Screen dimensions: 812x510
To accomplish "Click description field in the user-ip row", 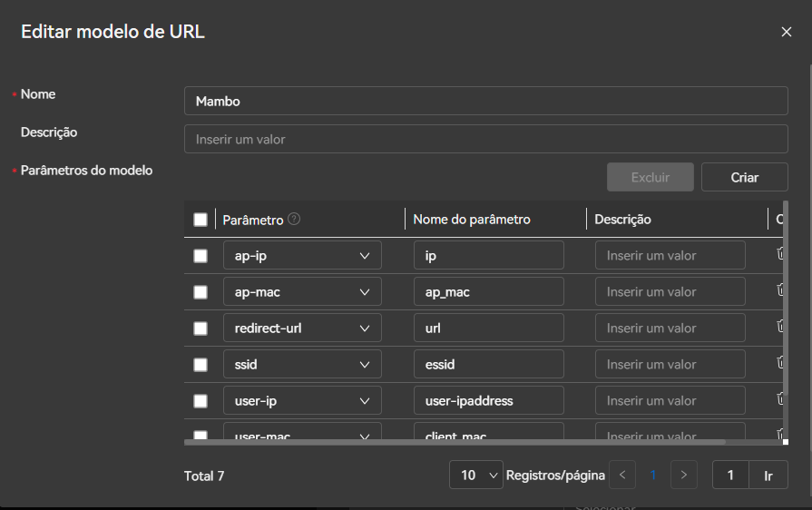I will click(x=670, y=400).
